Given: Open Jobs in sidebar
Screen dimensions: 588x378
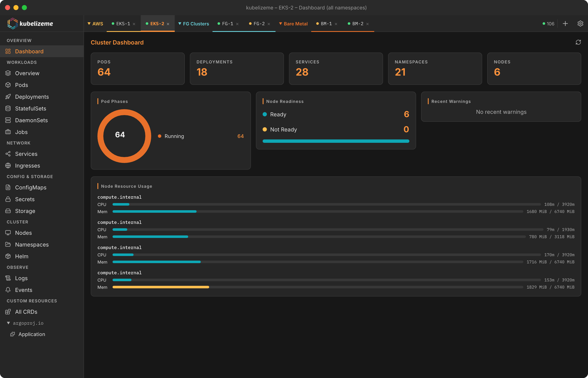Looking at the screenshot, I should (21, 132).
